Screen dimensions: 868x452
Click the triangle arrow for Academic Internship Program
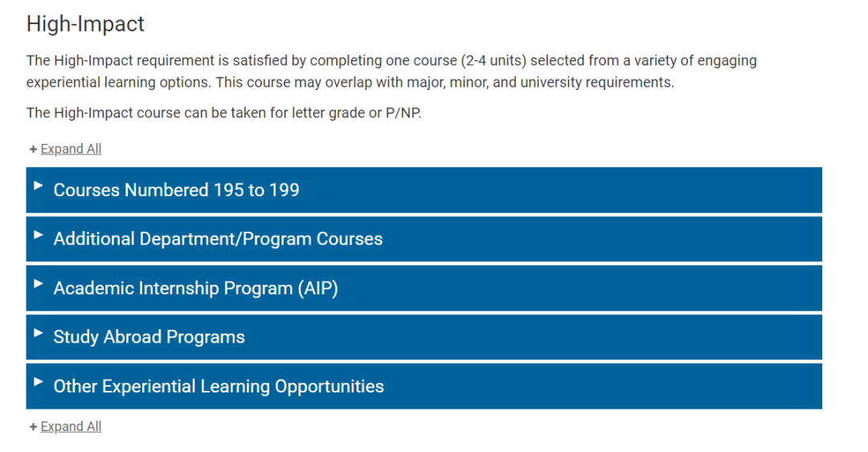tap(39, 284)
